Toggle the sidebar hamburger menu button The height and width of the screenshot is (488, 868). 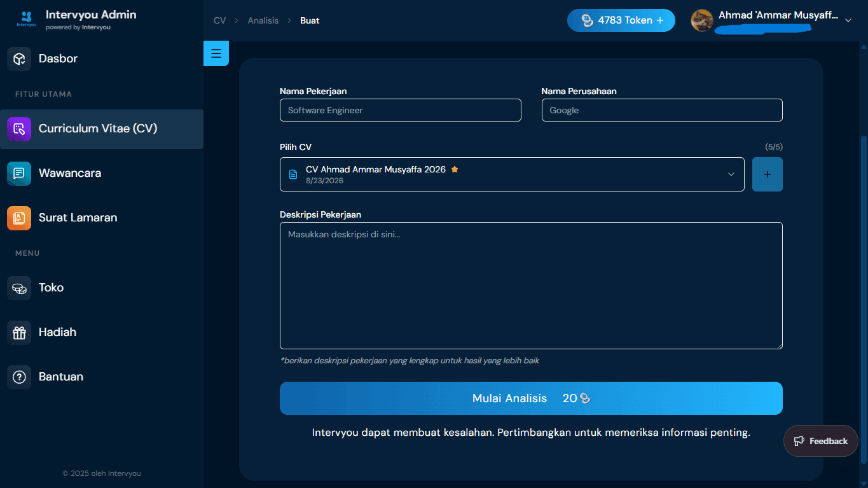coord(216,53)
